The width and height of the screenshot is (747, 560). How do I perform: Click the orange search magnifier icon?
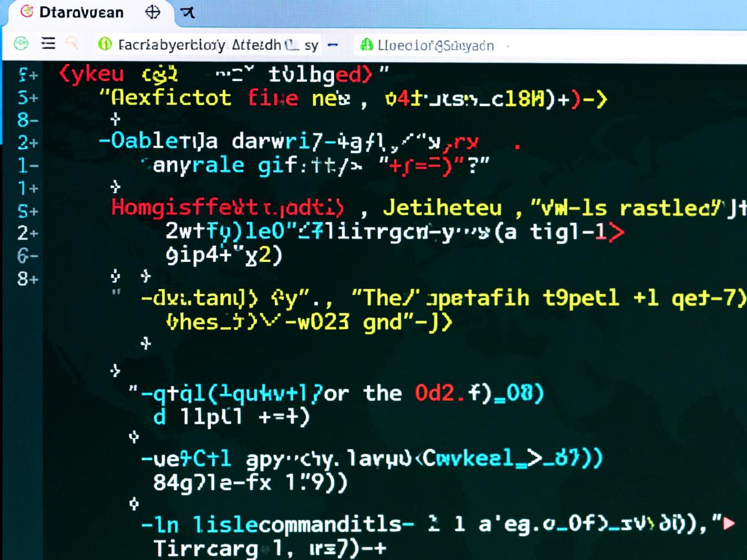[71, 43]
